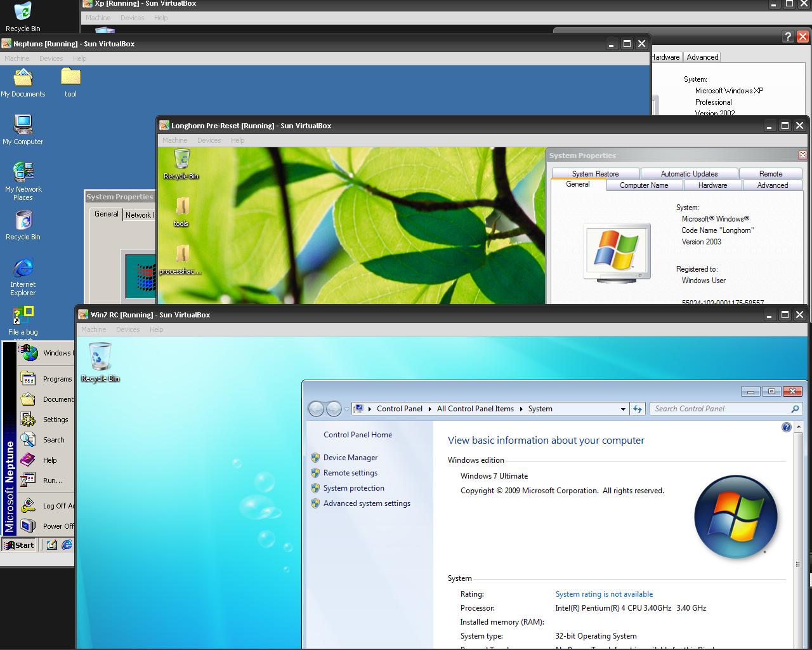Open Help menu in Longhorn VirtualBox window
812x650 pixels.
[x=238, y=140]
